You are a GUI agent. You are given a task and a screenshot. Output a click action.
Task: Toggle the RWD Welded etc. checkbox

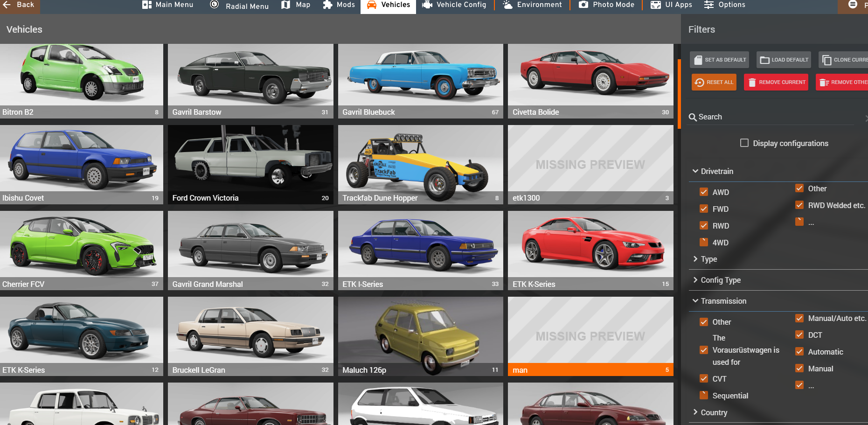pos(799,205)
